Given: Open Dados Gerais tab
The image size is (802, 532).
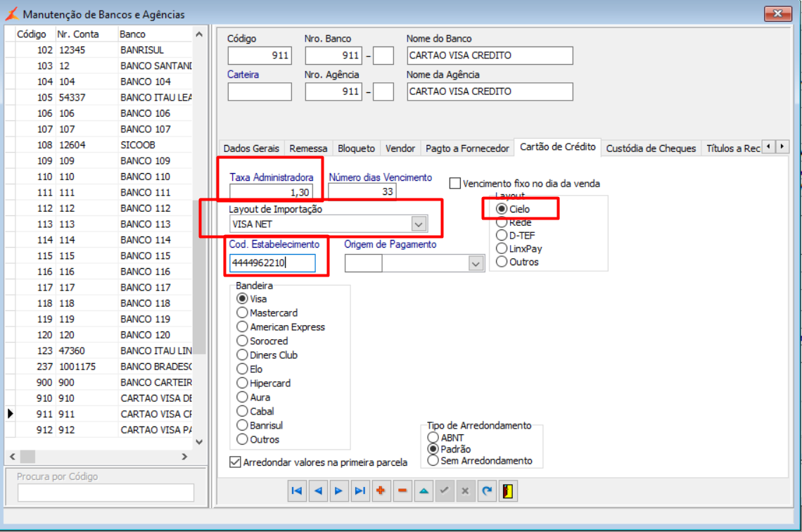Looking at the screenshot, I should 251,148.
